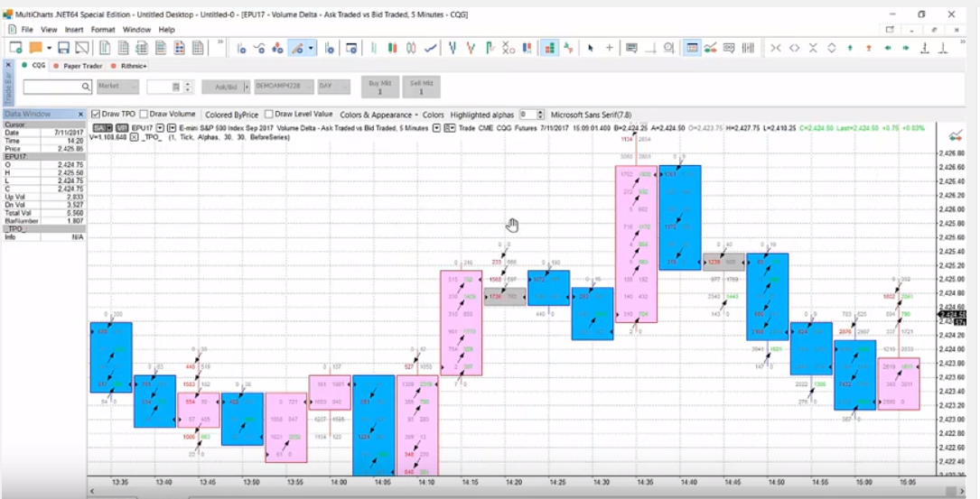Uncheck the Draw TPO checkbox
The width and height of the screenshot is (980, 499).
tap(96, 115)
